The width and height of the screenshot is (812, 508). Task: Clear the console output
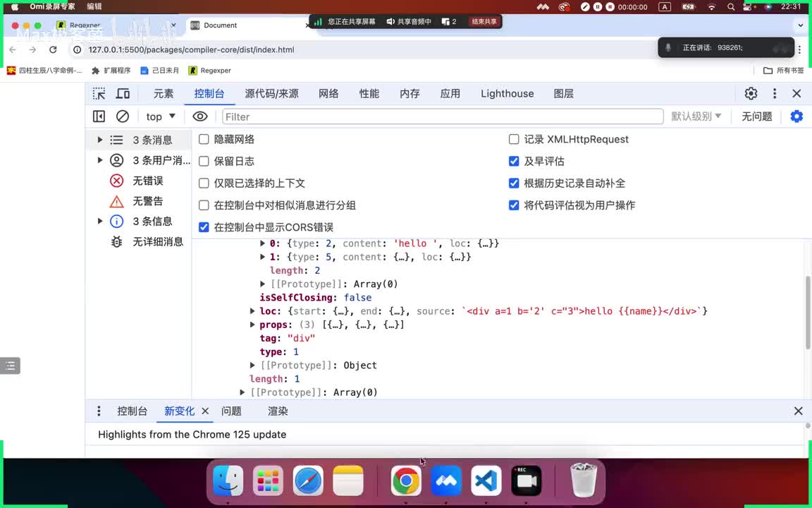pos(123,116)
